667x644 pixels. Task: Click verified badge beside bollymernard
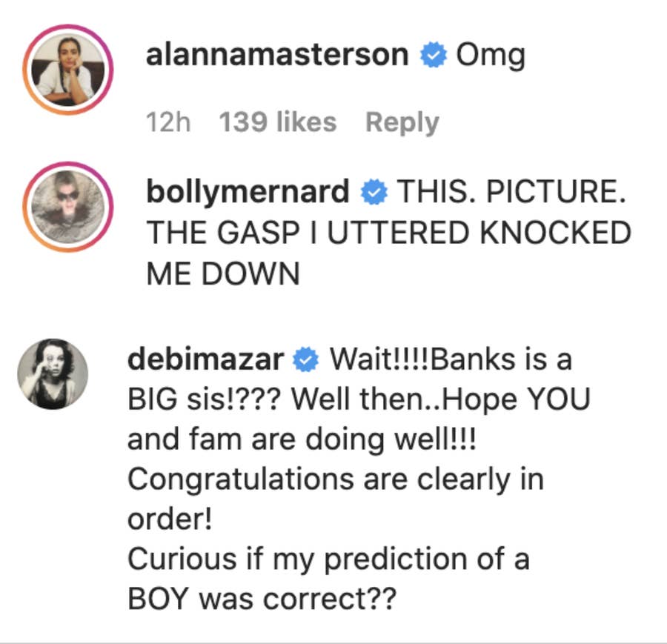374,193
